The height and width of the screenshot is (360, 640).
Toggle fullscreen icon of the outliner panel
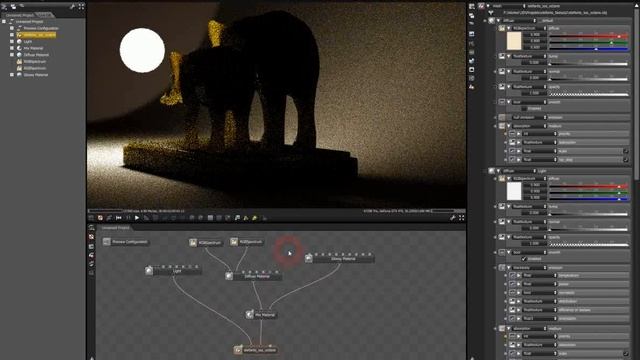pos(81,7)
